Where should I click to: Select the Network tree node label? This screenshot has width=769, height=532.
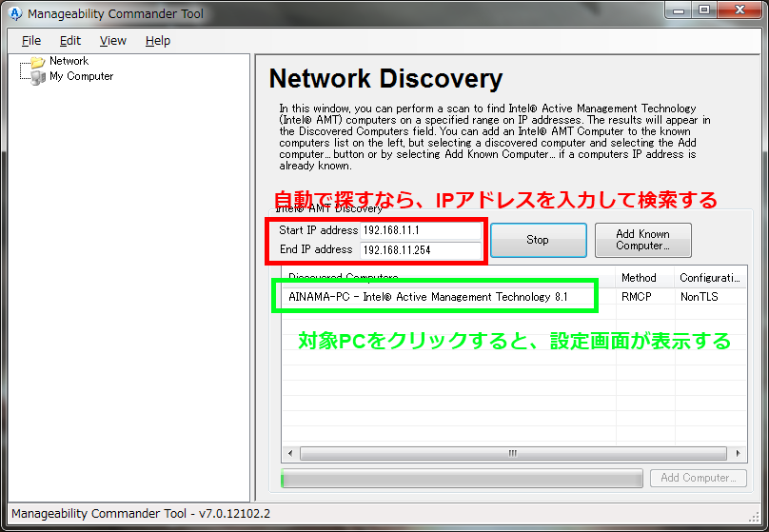(69, 61)
